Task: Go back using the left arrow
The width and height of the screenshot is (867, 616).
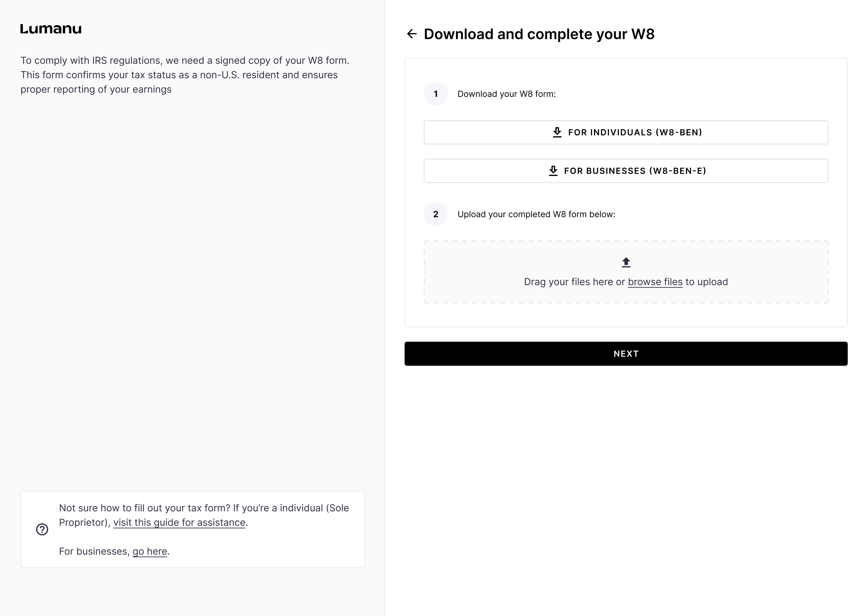Action: [x=412, y=34]
